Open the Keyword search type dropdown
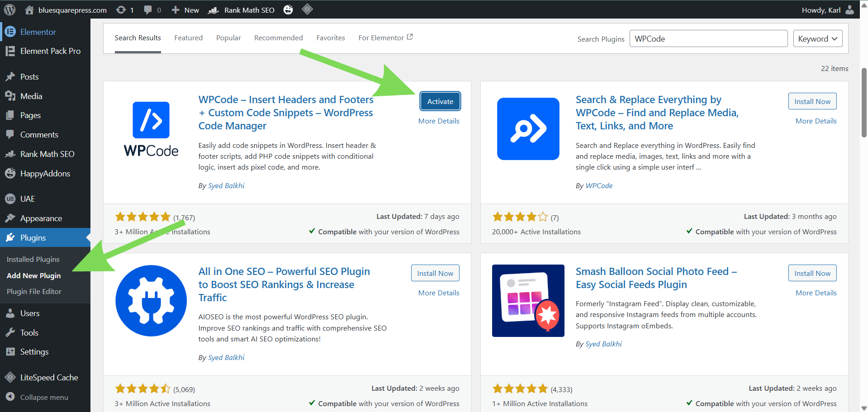 pyautogui.click(x=817, y=39)
